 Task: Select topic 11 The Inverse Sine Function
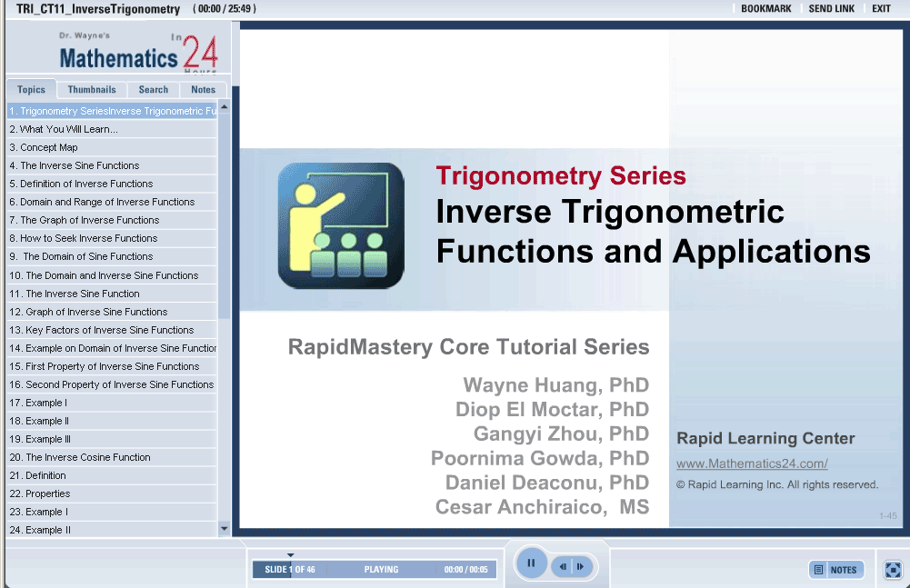[112, 294]
